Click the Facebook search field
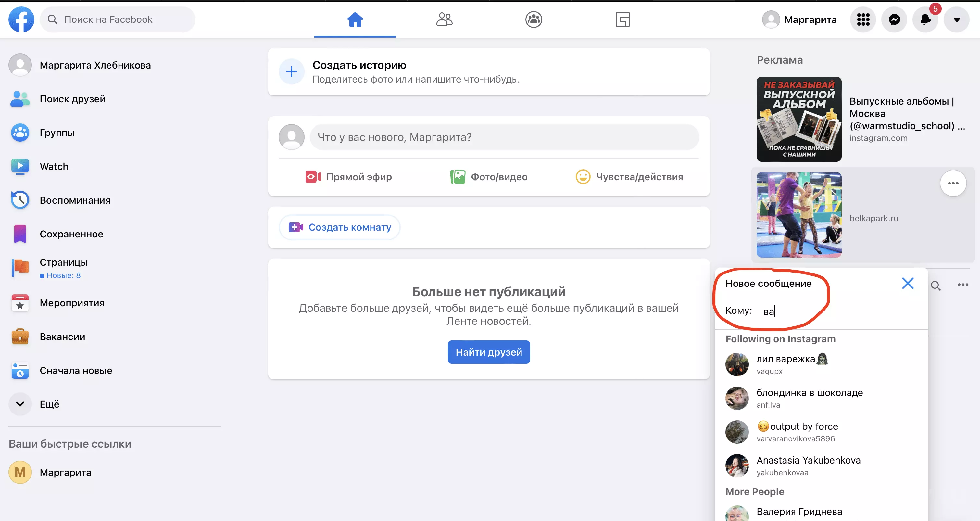 118,19
